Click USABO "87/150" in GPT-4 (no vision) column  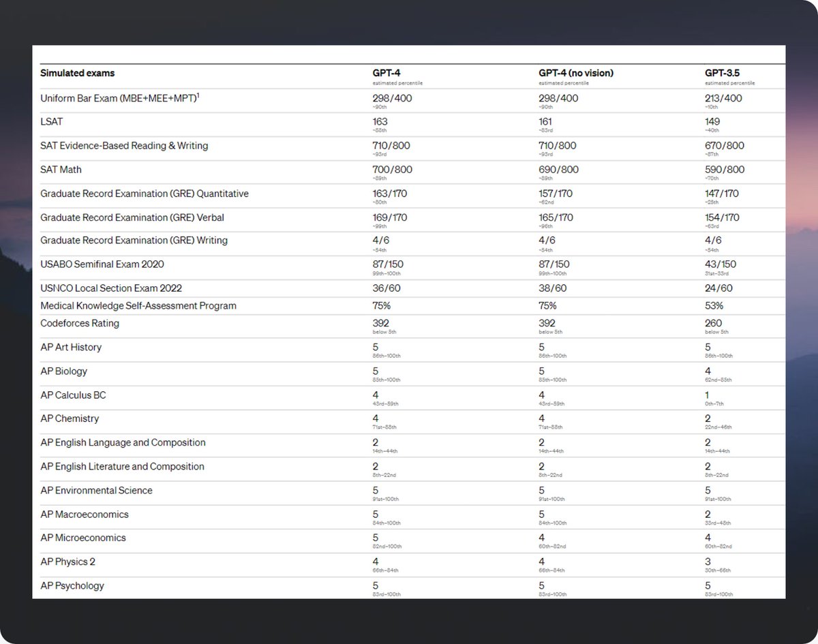click(x=554, y=264)
